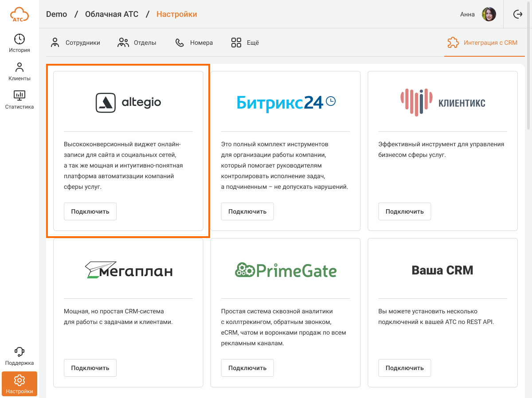Open the Номера tab
The width and height of the screenshot is (532, 398).
(194, 43)
